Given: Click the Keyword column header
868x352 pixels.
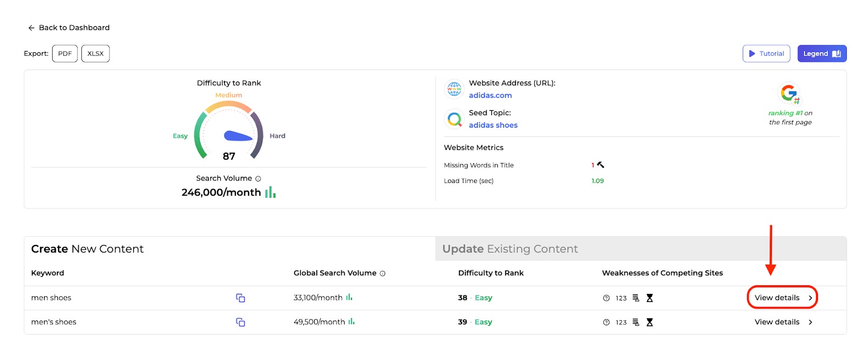Looking at the screenshot, I should [48, 273].
